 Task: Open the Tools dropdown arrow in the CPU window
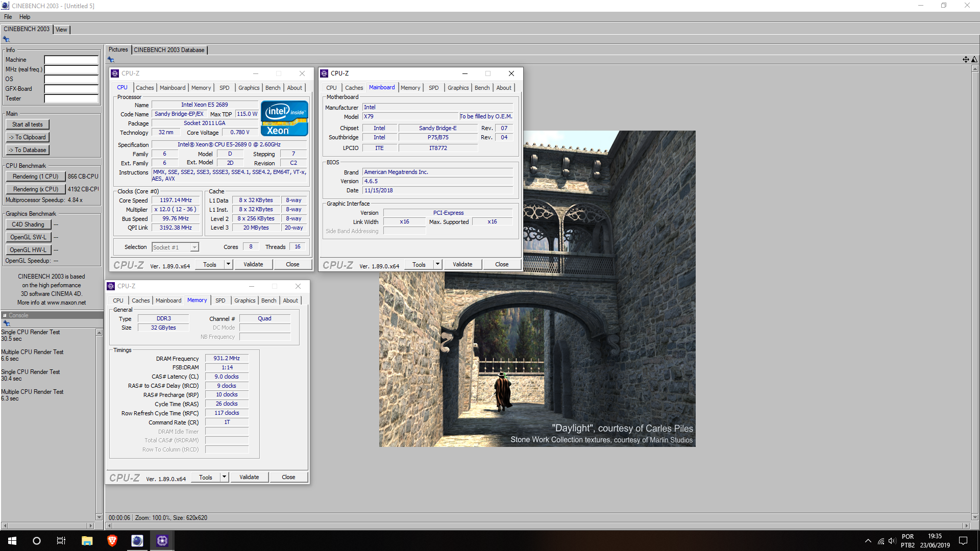click(x=228, y=264)
